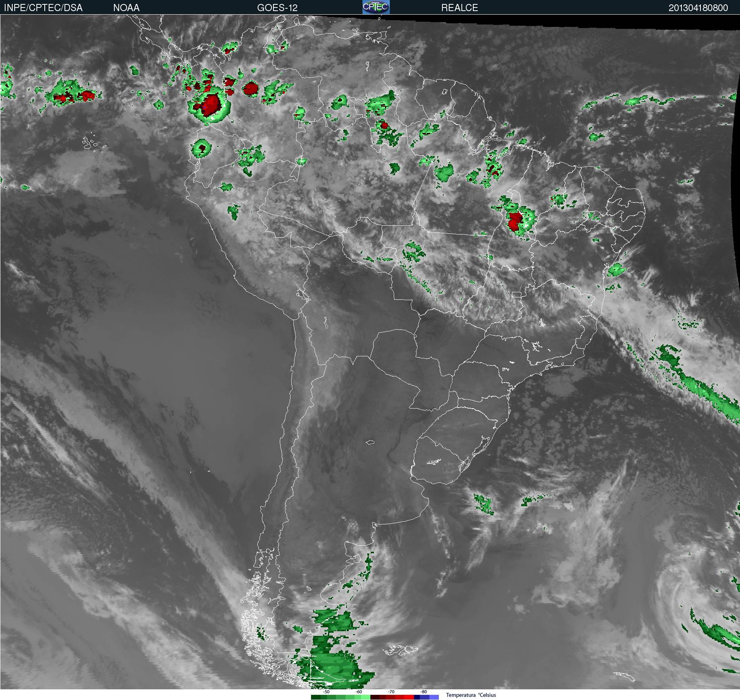Click the dark green legend color block
Screen dimensions: 740x700
pyautogui.click(x=316, y=697)
